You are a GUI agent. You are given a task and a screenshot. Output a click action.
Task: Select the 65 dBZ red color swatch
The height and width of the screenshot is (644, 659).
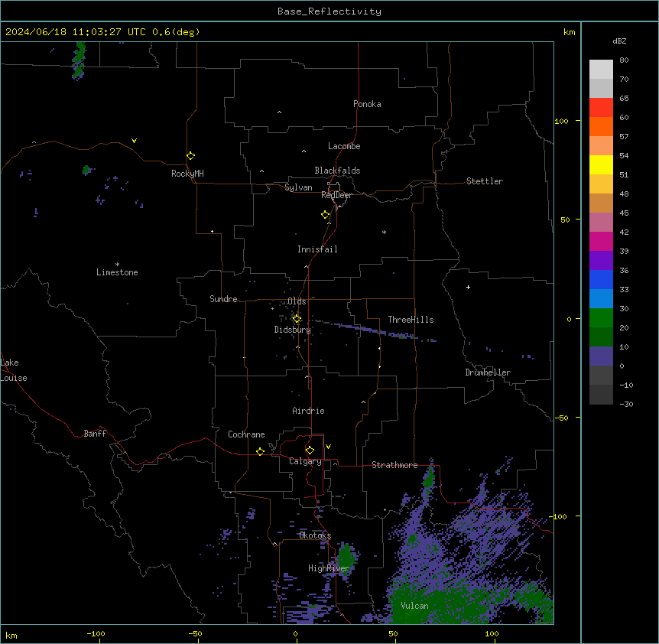pos(601,107)
